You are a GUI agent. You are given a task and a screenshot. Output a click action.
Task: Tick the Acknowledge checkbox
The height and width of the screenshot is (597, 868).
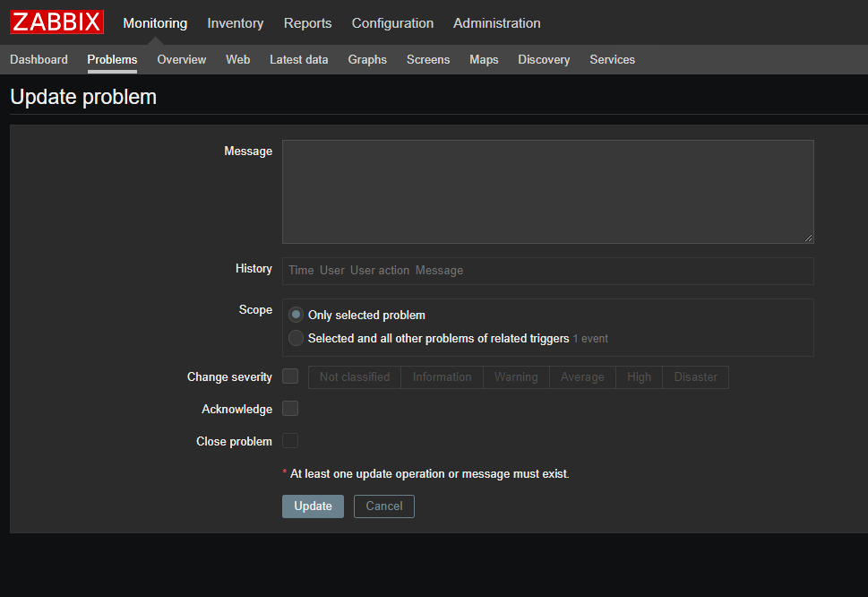tap(290, 409)
